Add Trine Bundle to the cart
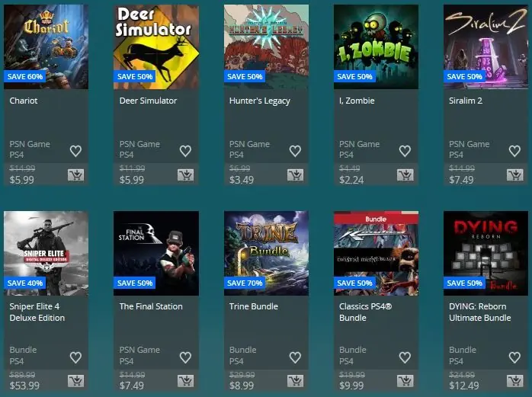This screenshot has width=532, height=397. [x=296, y=381]
